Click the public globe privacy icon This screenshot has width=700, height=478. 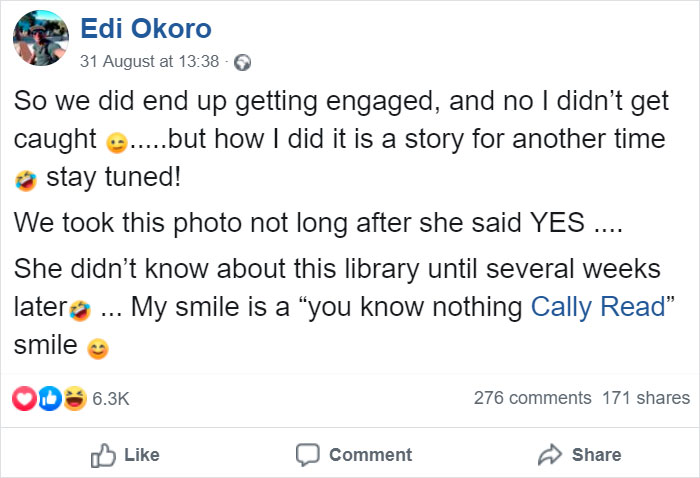[241, 62]
